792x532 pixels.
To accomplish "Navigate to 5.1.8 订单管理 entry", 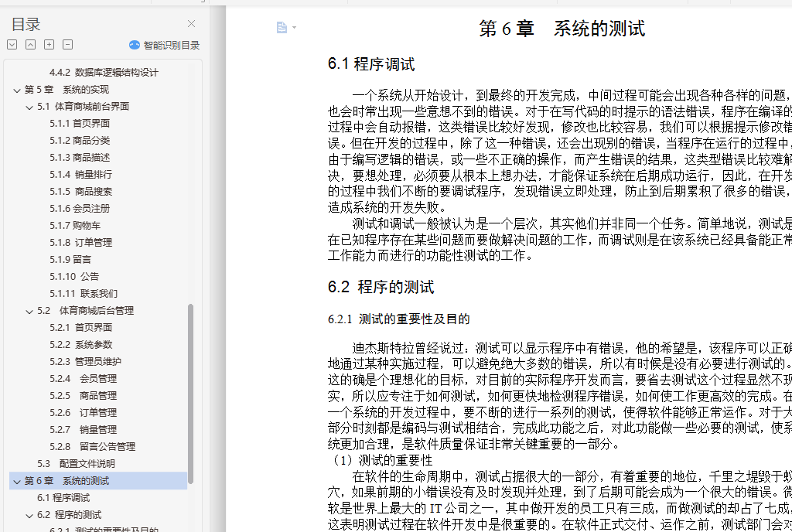I will 80,242.
